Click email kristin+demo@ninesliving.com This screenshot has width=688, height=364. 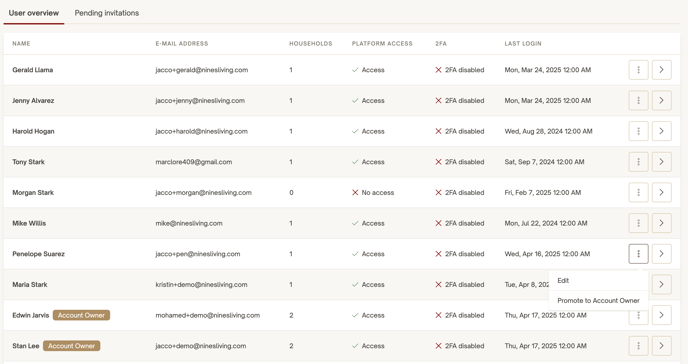201,285
